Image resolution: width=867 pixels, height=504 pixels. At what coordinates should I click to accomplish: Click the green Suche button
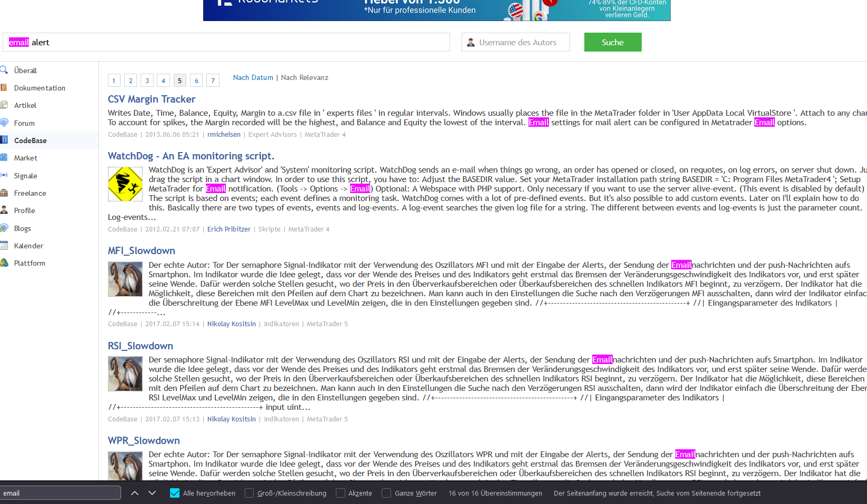point(613,42)
